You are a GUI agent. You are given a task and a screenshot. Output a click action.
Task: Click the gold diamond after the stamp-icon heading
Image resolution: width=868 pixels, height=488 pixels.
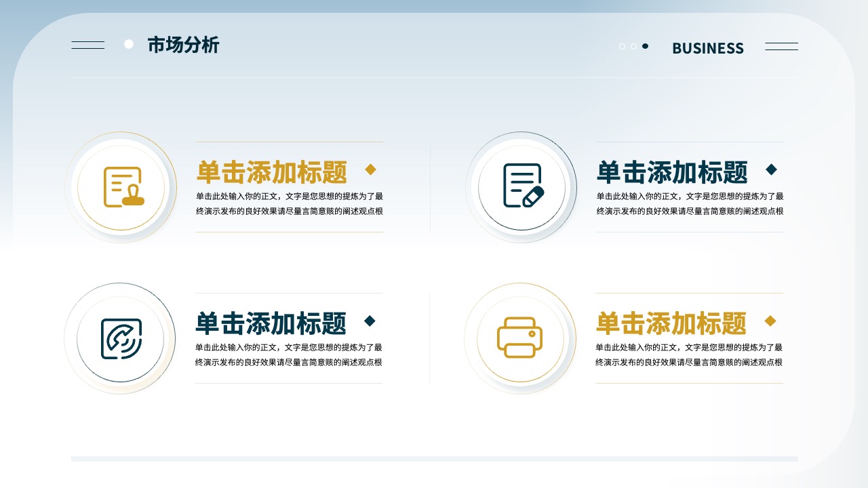[x=370, y=169]
